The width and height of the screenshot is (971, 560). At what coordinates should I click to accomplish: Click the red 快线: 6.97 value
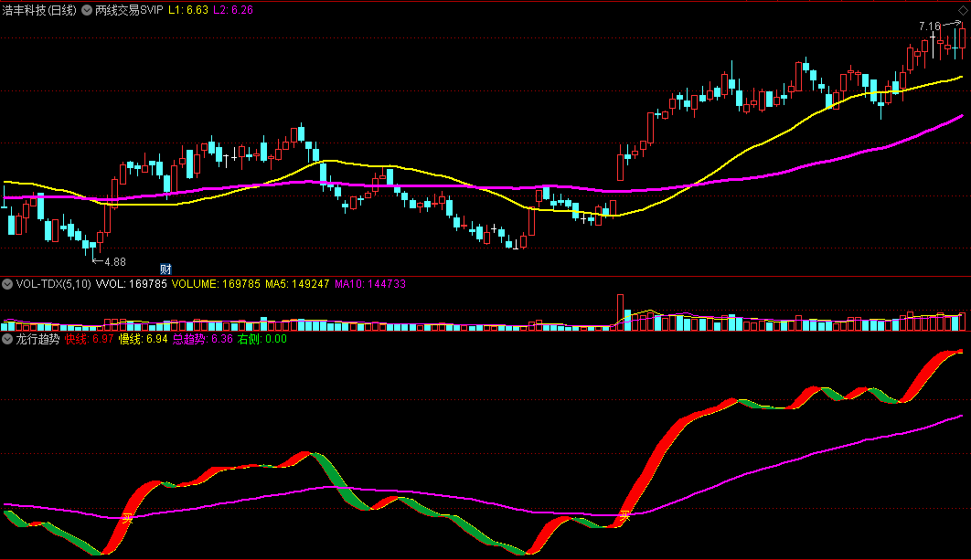(90, 339)
